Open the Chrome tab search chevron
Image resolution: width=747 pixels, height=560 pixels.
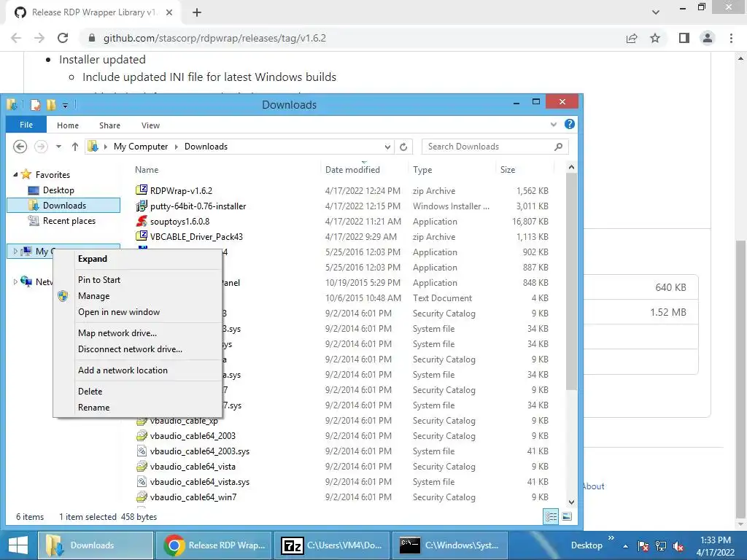[x=656, y=12]
